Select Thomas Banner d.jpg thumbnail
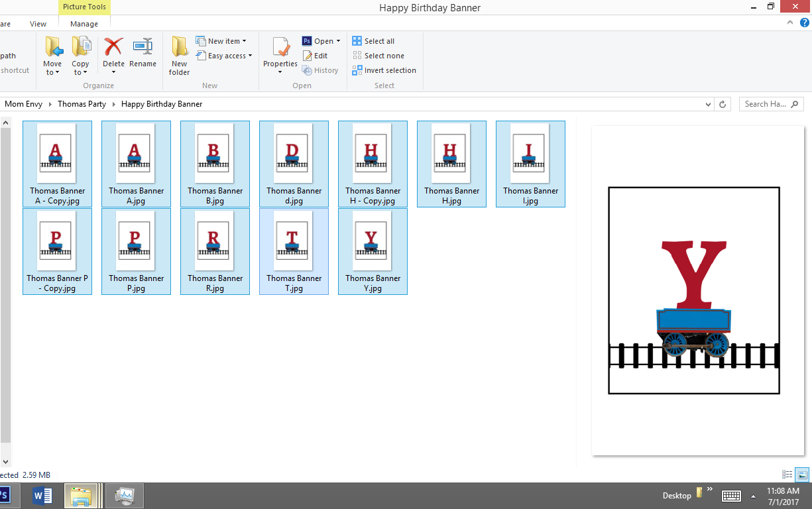Viewport: 812px width, 509px height. [294, 164]
